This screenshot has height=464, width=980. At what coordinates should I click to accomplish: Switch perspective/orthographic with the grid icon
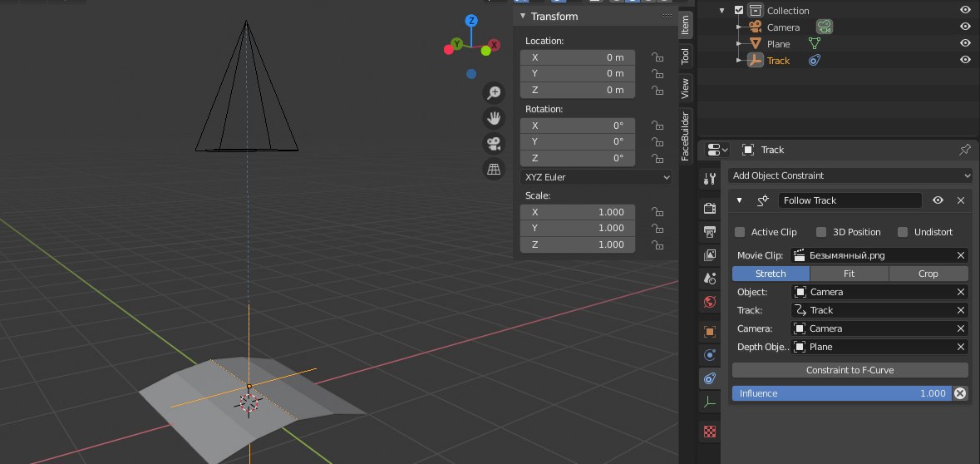coord(494,170)
